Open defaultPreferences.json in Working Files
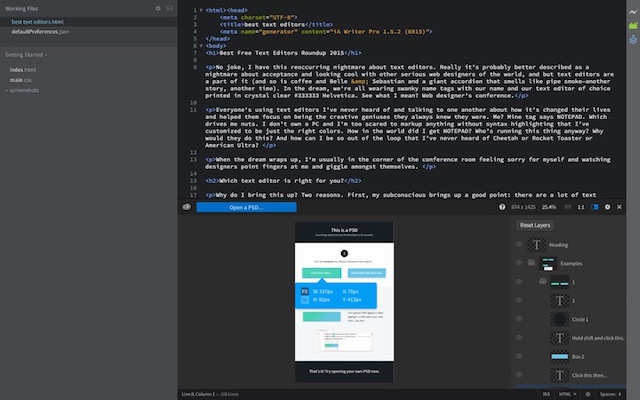This screenshot has height=400, width=640. click(x=40, y=31)
